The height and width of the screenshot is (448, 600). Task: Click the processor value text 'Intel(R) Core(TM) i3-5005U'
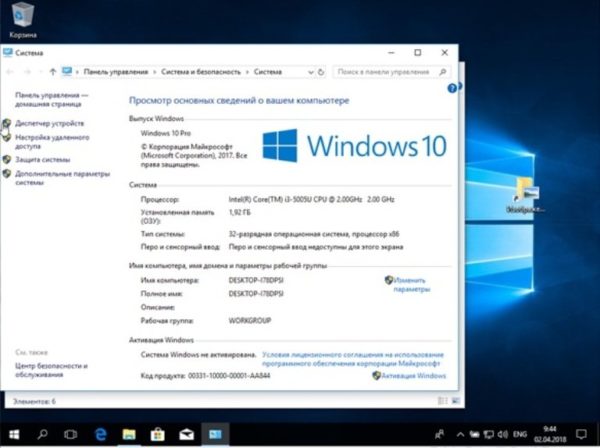click(311, 199)
